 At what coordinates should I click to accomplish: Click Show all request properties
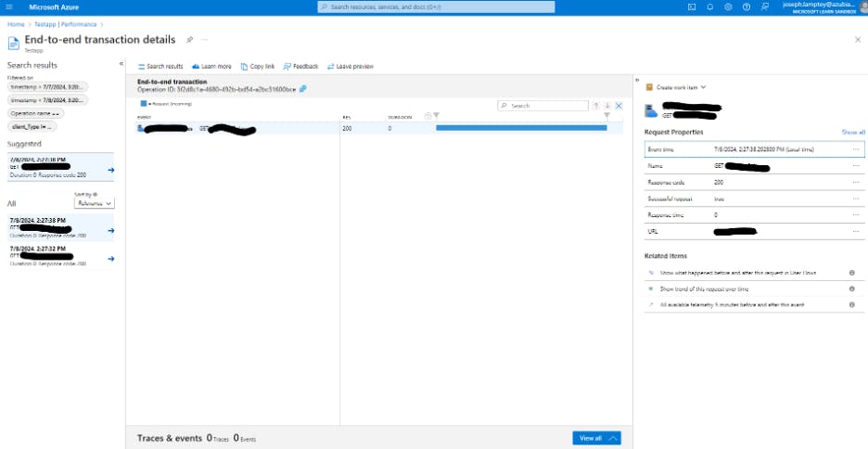click(853, 133)
